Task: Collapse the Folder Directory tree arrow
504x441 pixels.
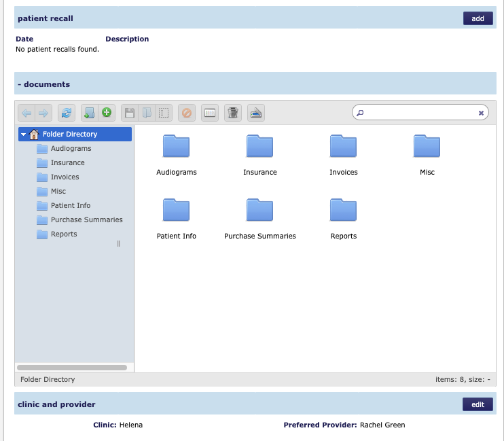Action: pos(24,135)
